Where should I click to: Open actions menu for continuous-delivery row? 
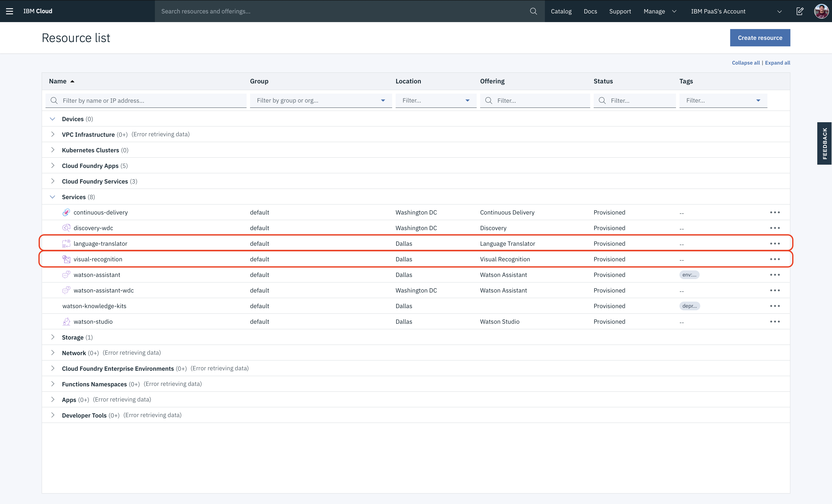coord(775,212)
